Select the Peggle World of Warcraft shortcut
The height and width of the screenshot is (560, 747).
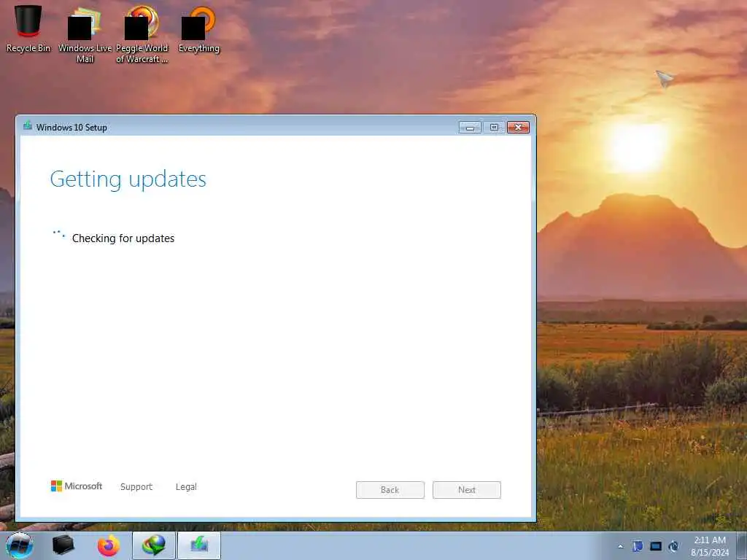tap(142, 34)
